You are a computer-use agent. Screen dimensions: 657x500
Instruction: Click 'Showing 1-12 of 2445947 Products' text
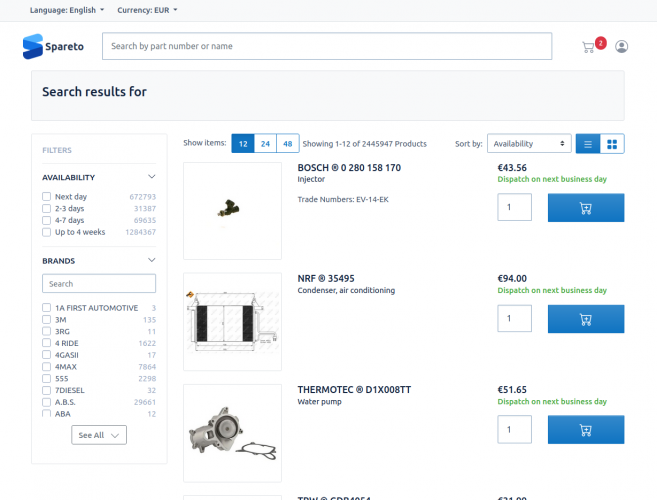(365, 144)
